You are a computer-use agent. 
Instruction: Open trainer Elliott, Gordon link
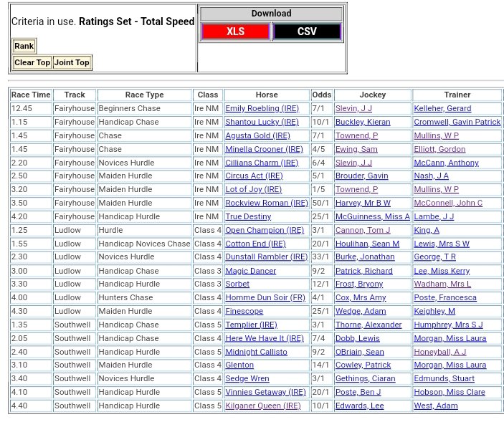point(439,149)
